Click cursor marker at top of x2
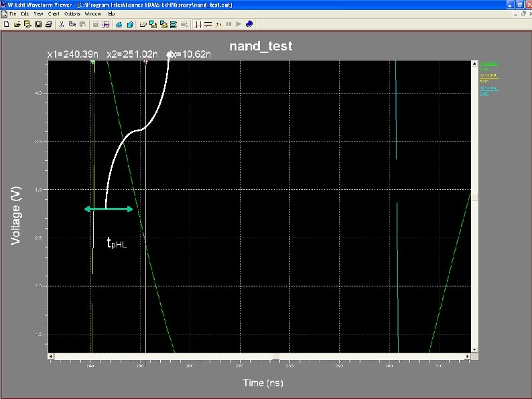The height and width of the screenshot is (399, 532). (x=145, y=62)
